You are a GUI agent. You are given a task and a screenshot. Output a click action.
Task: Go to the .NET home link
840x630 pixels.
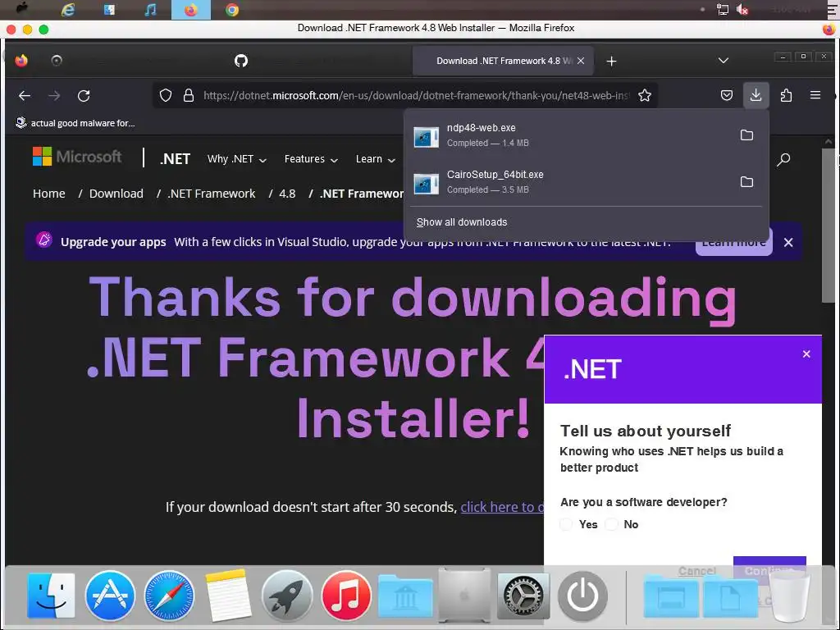click(x=175, y=159)
